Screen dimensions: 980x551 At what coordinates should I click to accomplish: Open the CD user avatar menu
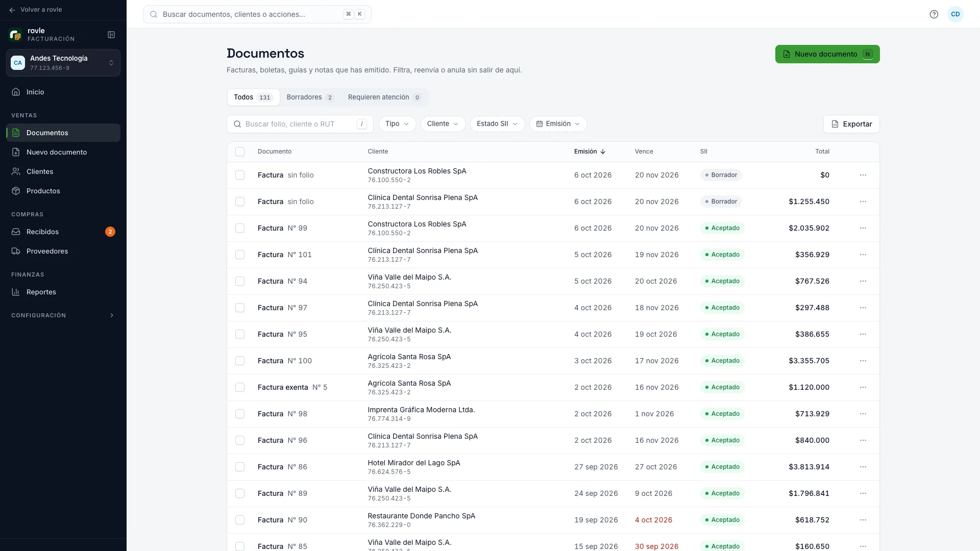[x=955, y=14]
